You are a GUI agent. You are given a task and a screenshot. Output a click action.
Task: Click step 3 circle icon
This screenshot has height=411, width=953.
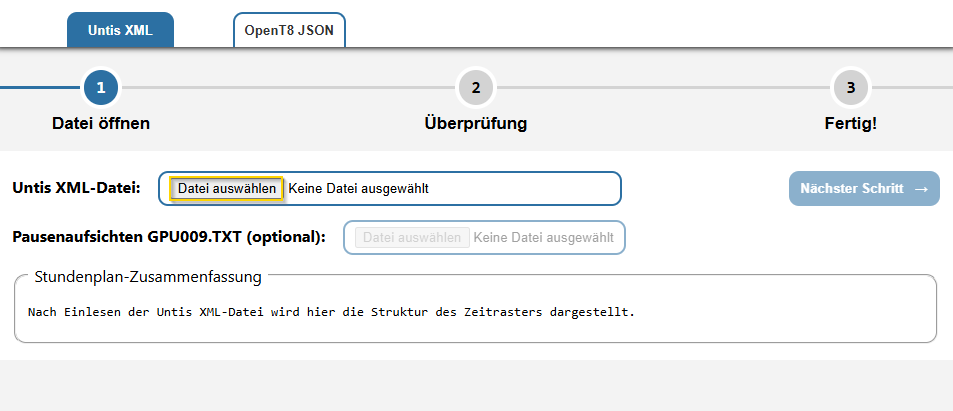click(851, 88)
